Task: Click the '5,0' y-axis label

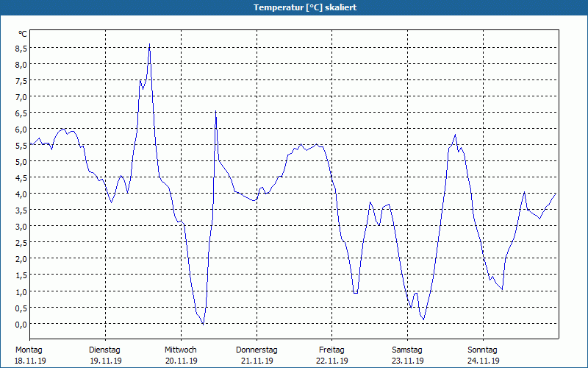Action: pos(21,162)
